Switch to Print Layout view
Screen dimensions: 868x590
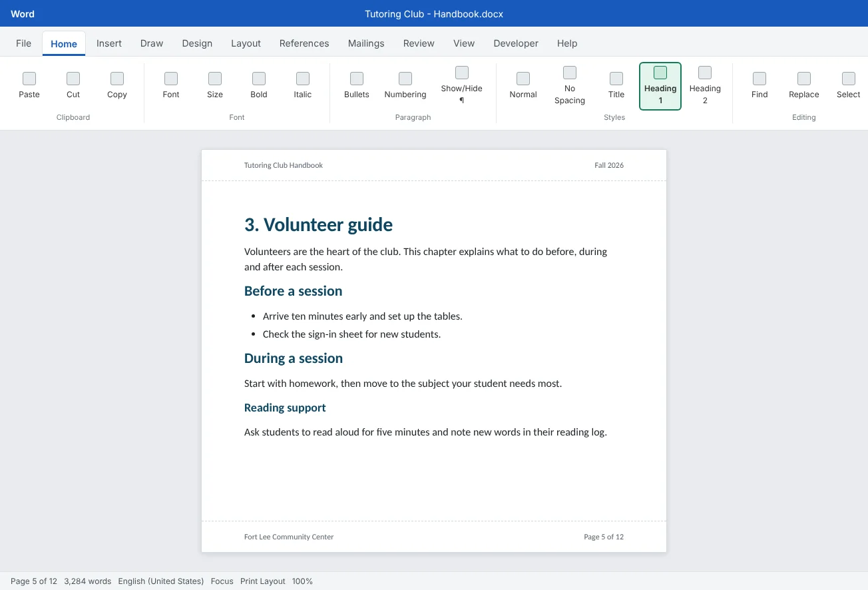pyautogui.click(x=263, y=581)
